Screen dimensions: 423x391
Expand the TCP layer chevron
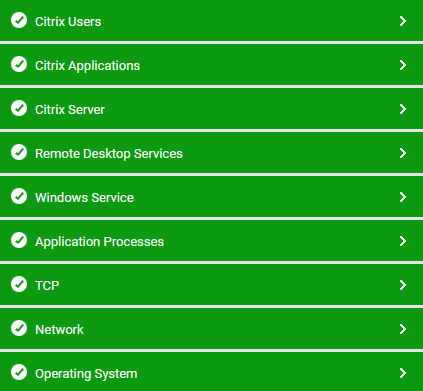pyautogui.click(x=403, y=285)
